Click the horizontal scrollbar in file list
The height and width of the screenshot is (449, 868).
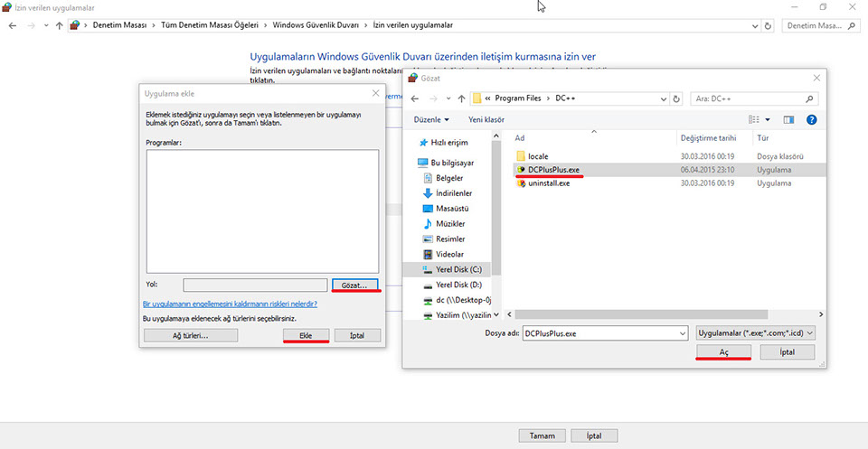(x=642, y=314)
